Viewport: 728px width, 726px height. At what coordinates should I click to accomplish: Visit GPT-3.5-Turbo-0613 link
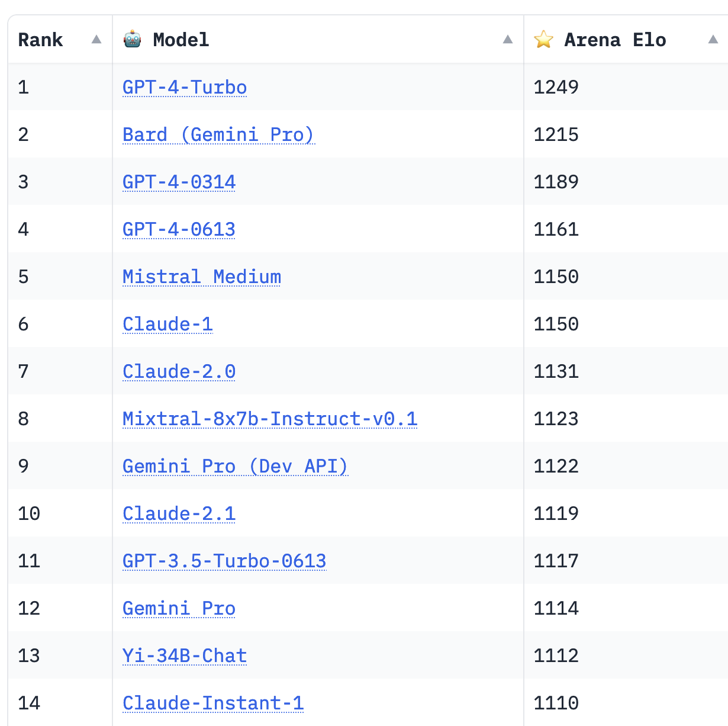(x=224, y=561)
